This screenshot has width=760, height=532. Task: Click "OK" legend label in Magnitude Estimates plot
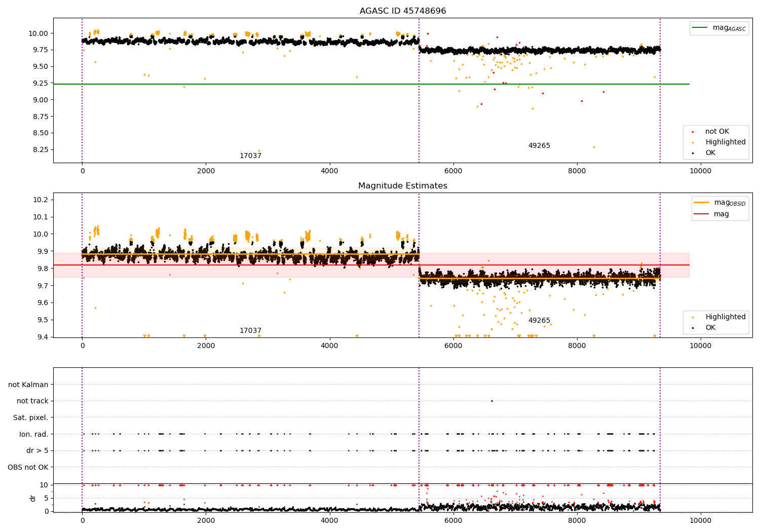pyautogui.click(x=710, y=328)
